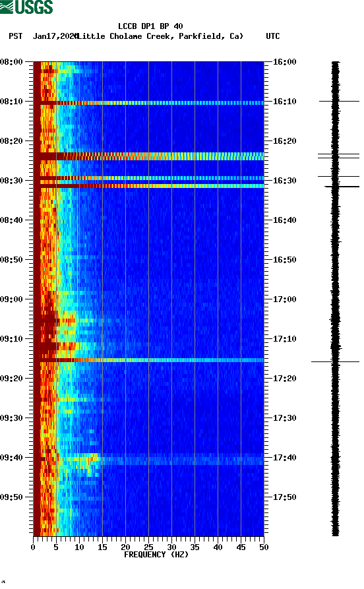Image resolution: width=364 pixels, height=589 pixels.
Task: Click the 17:40 UTC time label
Action: [284, 458]
